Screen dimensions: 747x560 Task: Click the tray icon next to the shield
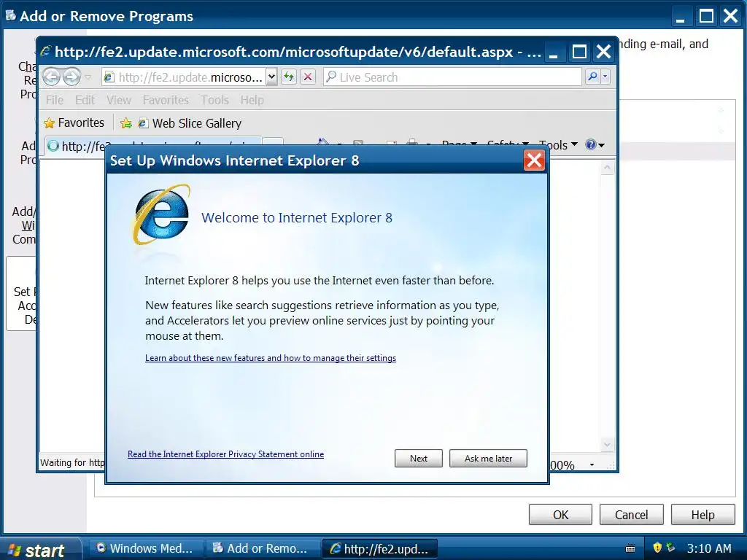[670, 548]
